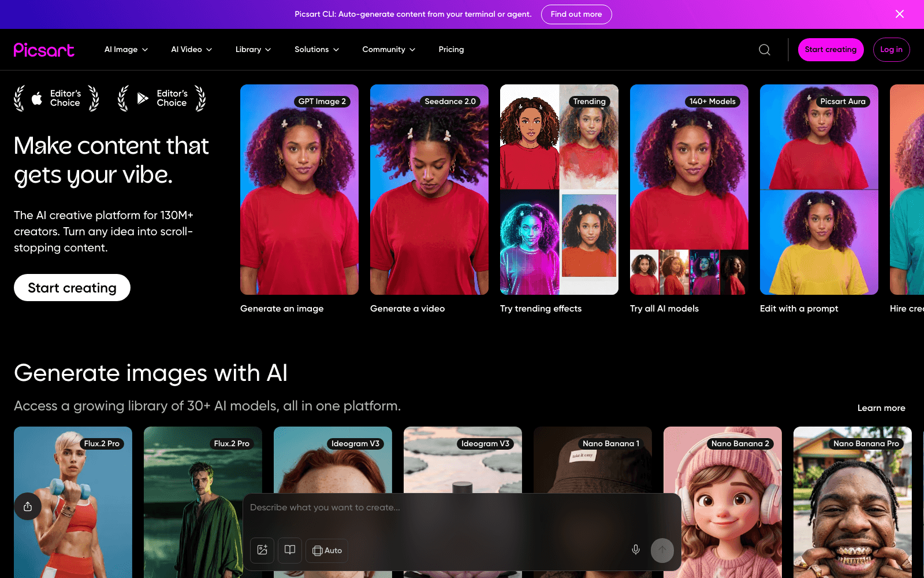Expand the Library menu
The width and height of the screenshot is (924, 578).
pos(253,50)
